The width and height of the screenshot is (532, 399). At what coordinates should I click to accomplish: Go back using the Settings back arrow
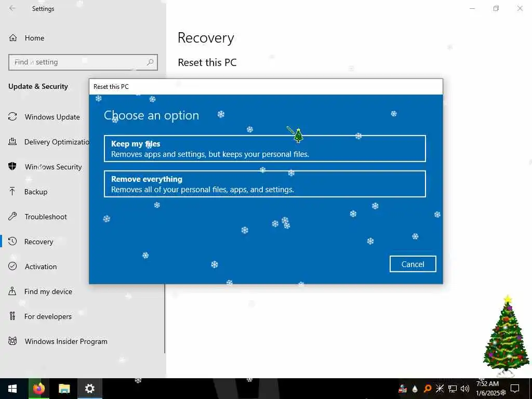(x=12, y=8)
